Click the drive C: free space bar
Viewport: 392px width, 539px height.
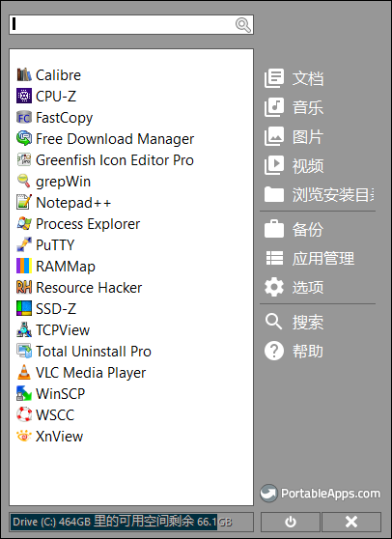(131, 522)
